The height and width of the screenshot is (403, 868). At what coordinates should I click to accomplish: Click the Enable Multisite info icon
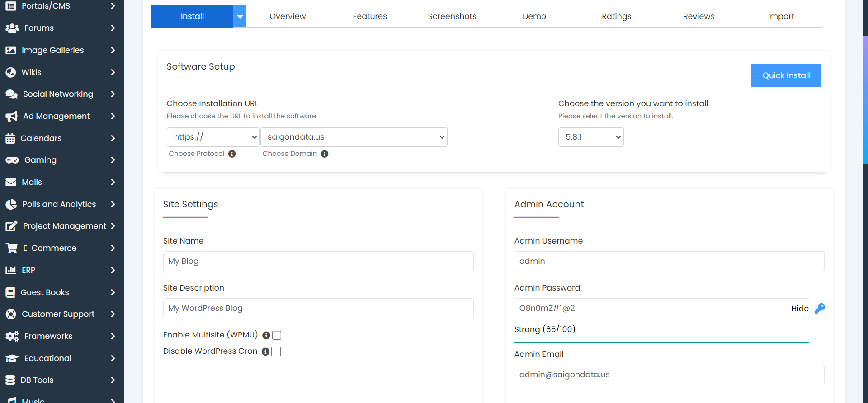pyautogui.click(x=266, y=335)
